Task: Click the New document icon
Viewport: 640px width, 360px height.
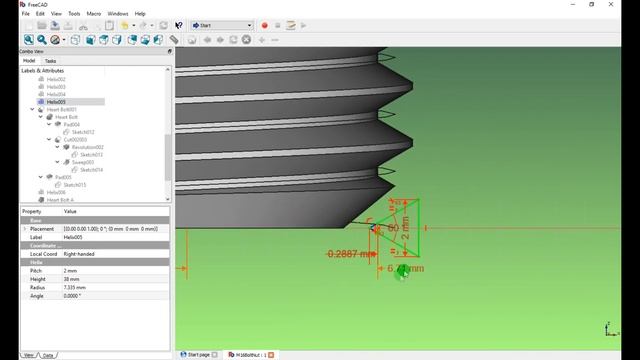Action: tap(29, 25)
